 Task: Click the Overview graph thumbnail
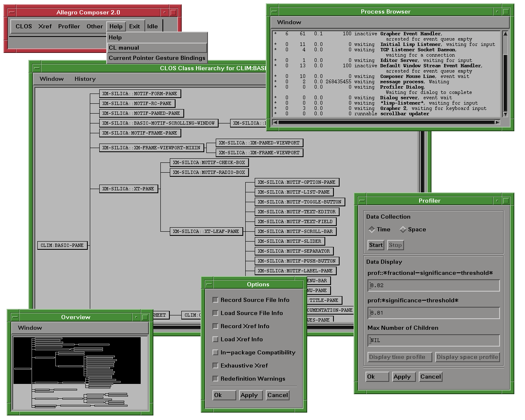click(80, 372)
